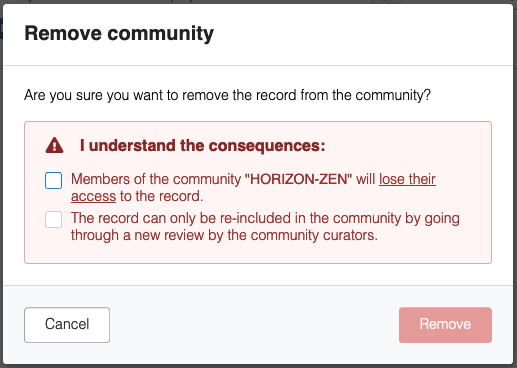
Task: Cancel the community removal dialog
Action: pyautogui.click(x=67, y=325)
